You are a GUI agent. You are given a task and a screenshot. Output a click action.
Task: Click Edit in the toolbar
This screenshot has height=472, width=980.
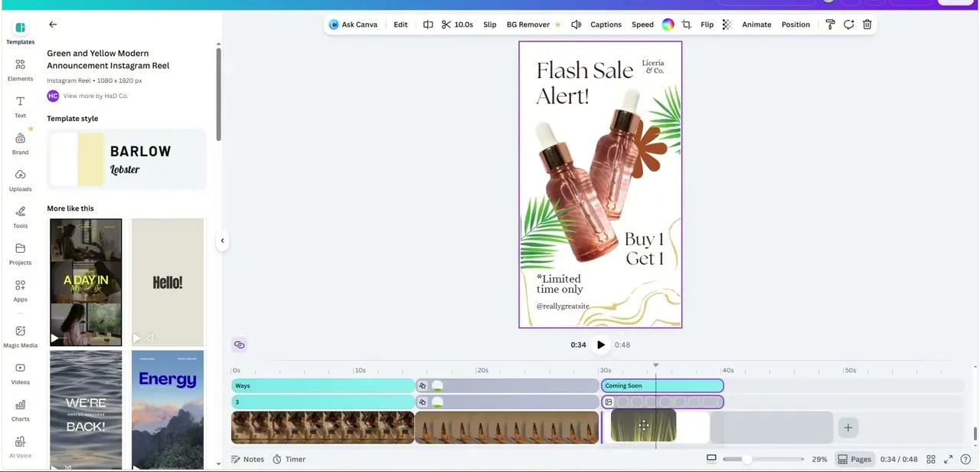click(400, 25)
